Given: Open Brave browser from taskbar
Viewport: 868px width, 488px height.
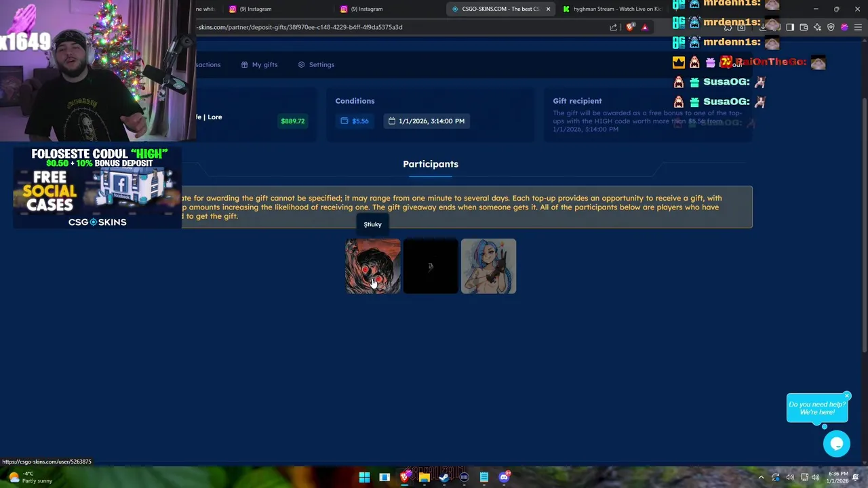Looking at the screenshot, I should (x=405, y=477).
